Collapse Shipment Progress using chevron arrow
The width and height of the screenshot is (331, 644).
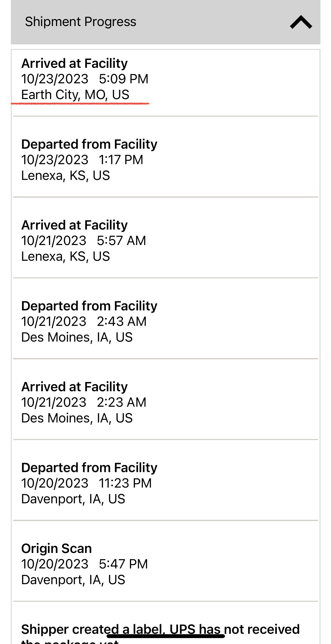point(301,22)
